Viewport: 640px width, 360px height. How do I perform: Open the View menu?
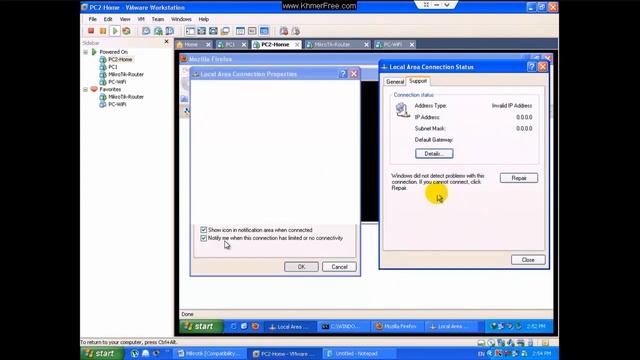point(125,19)
